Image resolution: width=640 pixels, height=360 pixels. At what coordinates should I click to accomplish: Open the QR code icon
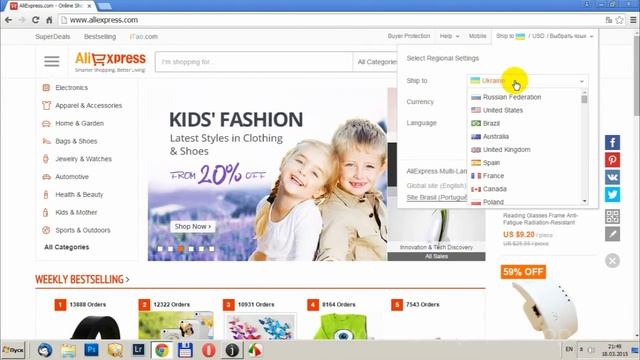click(612, 216)
